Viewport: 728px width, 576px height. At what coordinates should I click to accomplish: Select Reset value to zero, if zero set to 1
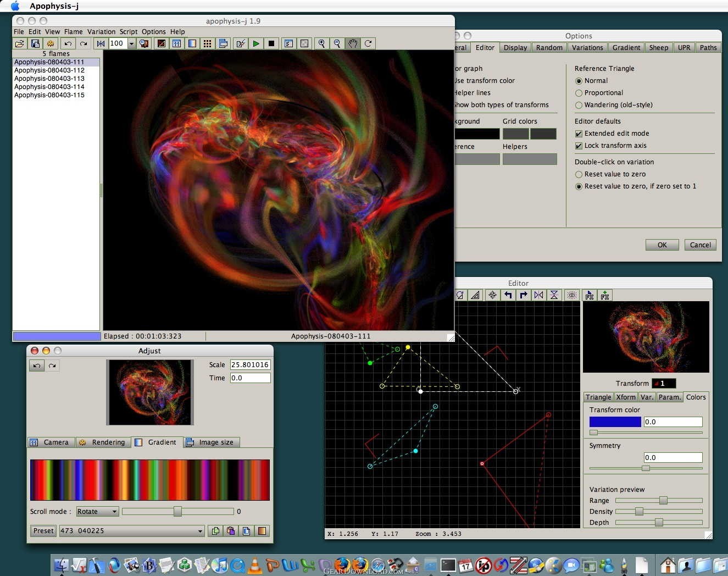pyautogui.click(x=579, y=186)
